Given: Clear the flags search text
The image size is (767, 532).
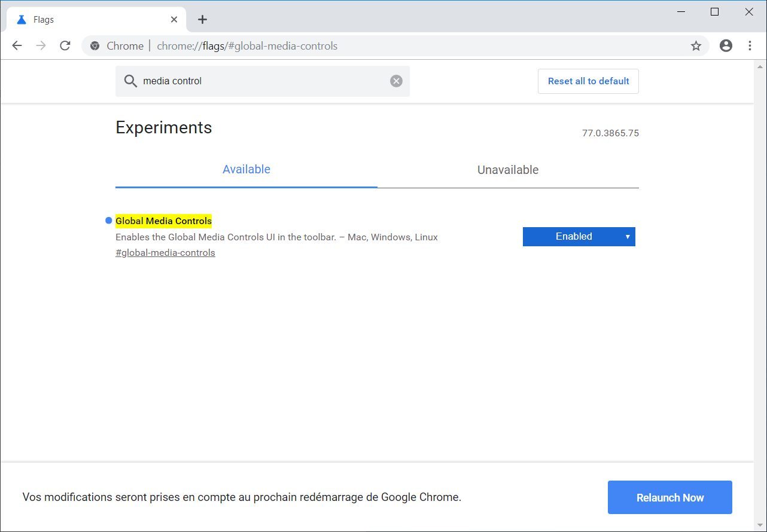Looking at the screenshot, I should click(x=396, y=81).
